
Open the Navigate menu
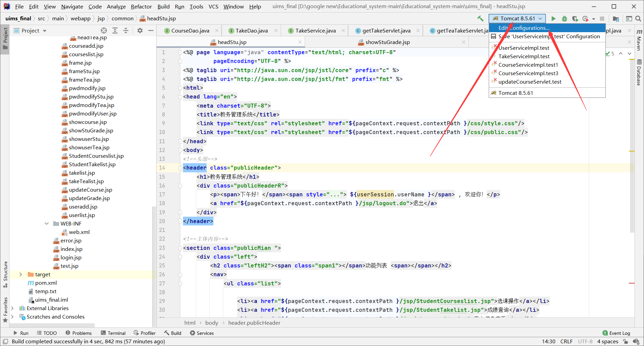click(x=72, y=6)
